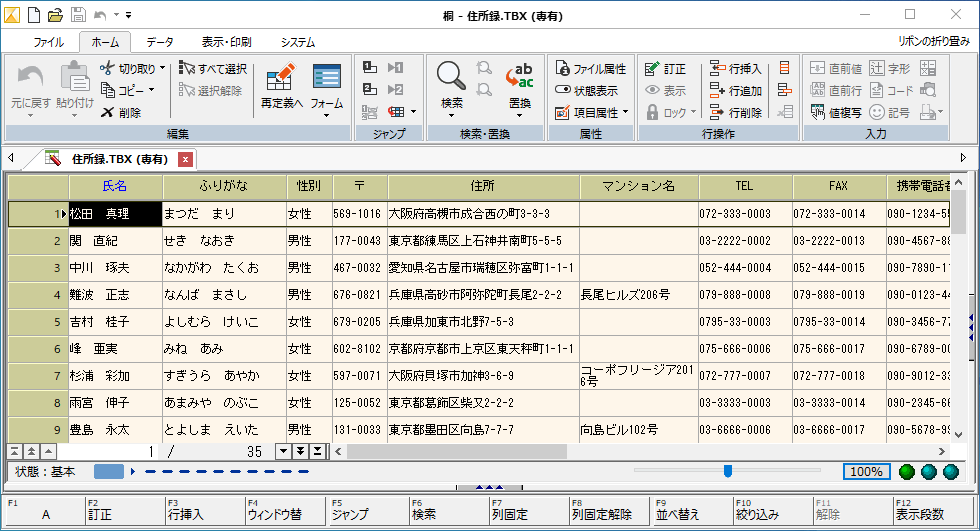Click 値複写 copy value icon
The image size is (980, 531).
818,112
